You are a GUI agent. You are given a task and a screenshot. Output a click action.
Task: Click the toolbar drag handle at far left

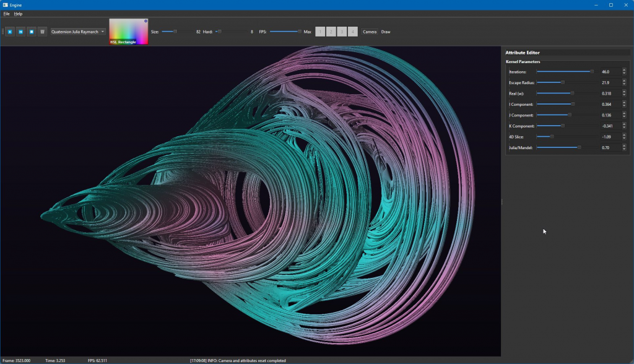click(2, 32)
